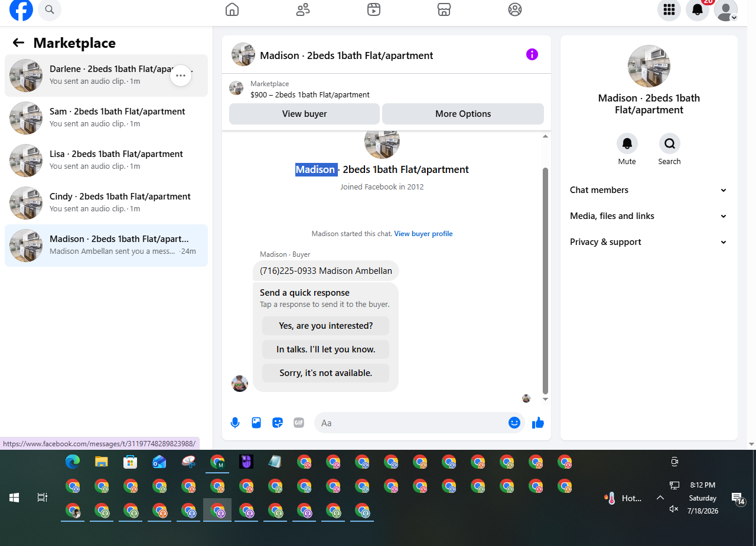Image resolution: width=756 pixels, height=546 pixels.
Task: Click Madison's buyer avatar beside the message
Action: [240, 384]
